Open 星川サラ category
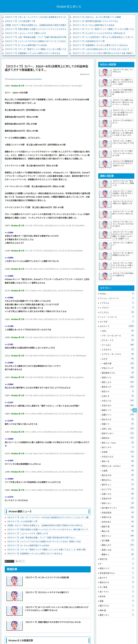Image resolution: width=138 pixels, height=644 pixels. (x=116, y=578)
